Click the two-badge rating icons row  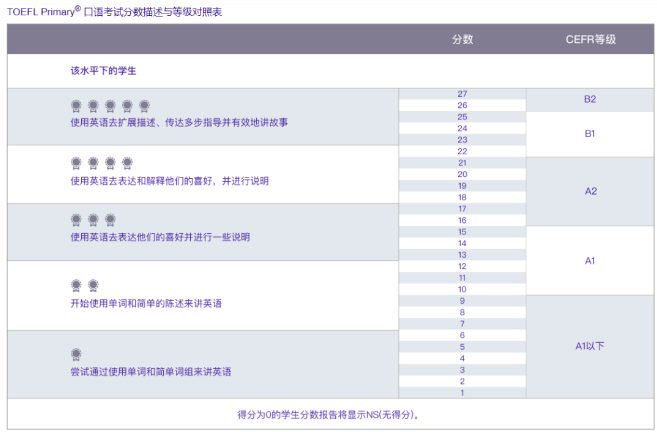(84, 286)
